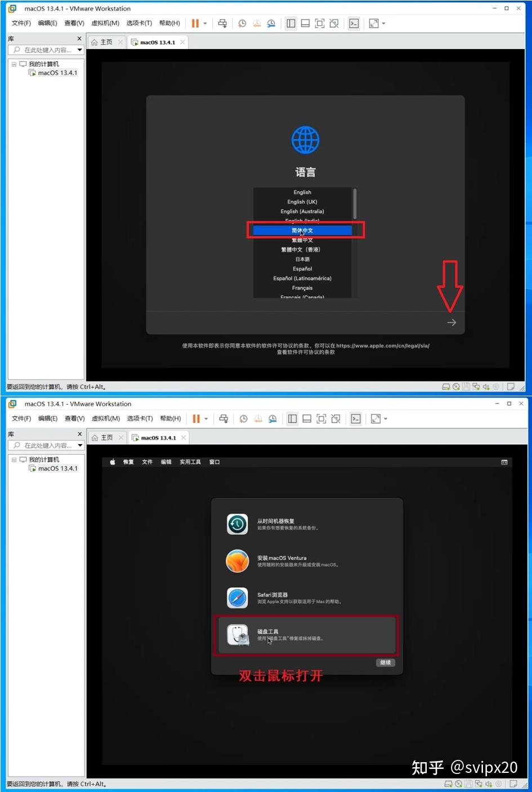
Task: Toggle console view in the language-screen window
Action: click(354, 24)
